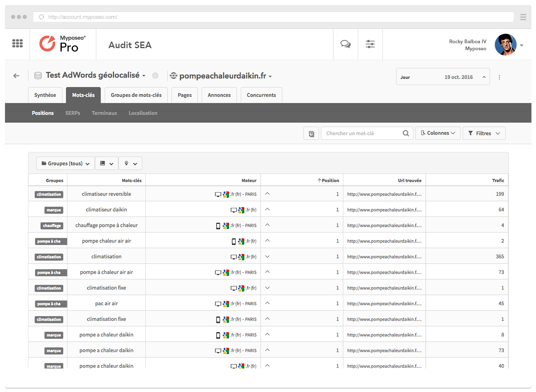Toggle chevron on pac air air row
The height and width of the screenshot is (392, 536).
click(268, 303)
